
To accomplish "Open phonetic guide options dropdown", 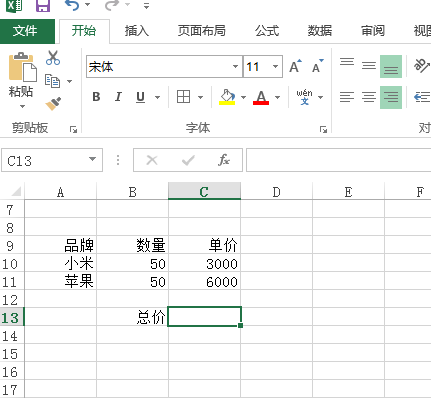I will coord(320,97).
